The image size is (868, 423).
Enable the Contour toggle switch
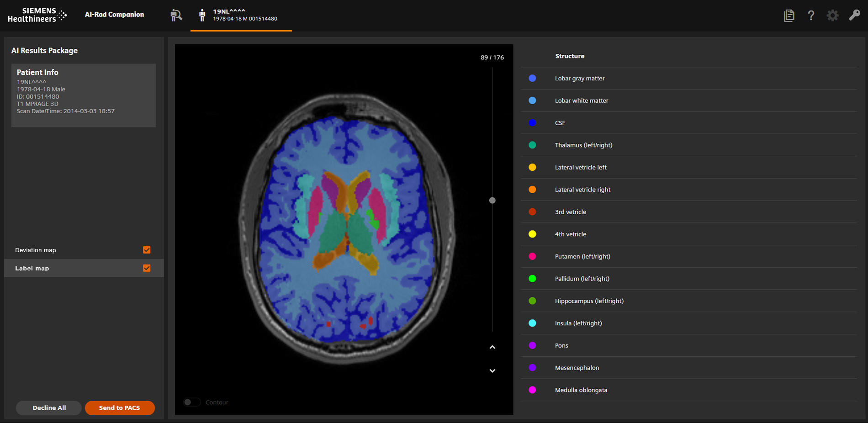pos(192,402)
